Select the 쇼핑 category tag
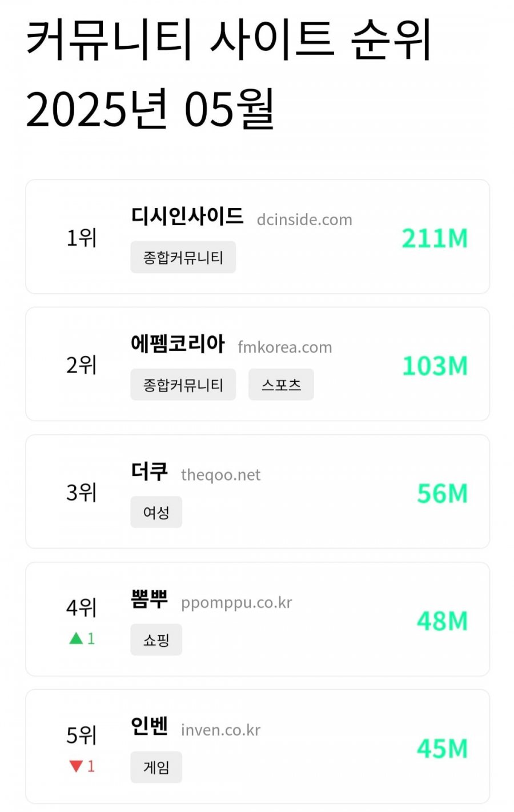This screenshot has width=514, height=812. (156, 639)
